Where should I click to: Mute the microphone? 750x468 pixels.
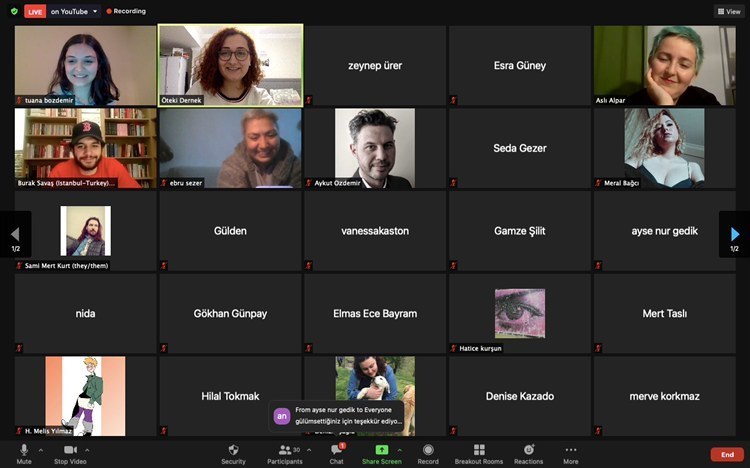click(x=24, y=451)
